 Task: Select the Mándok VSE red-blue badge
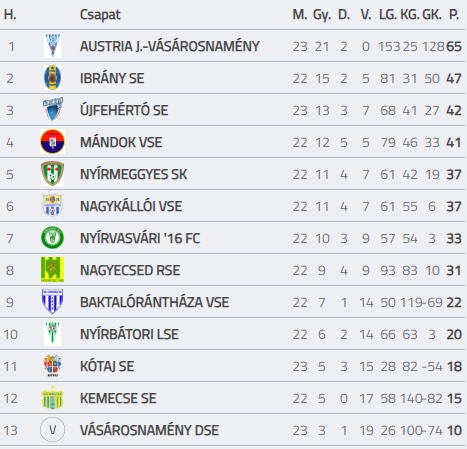[52, 142]
